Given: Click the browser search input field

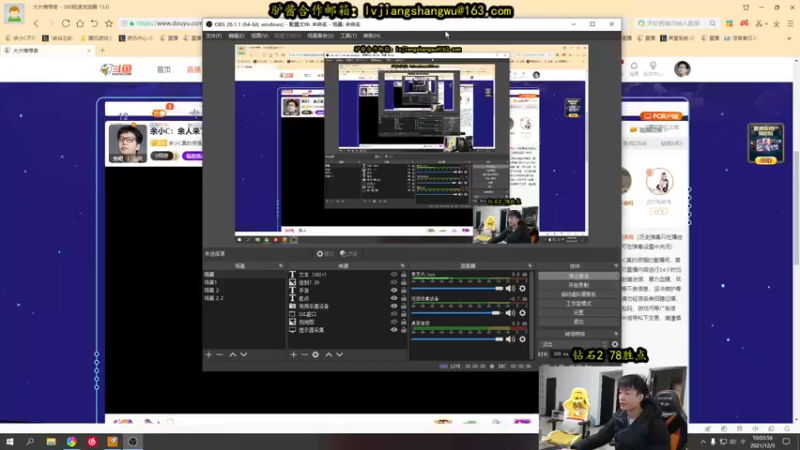Looking at the screenshot, I should 676,23.
